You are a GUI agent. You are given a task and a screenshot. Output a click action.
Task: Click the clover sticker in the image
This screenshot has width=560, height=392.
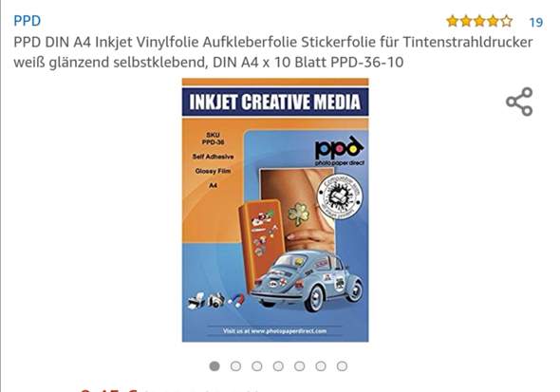coord(299,215)
